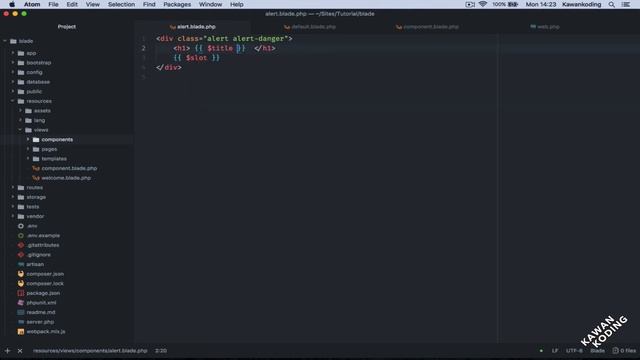Open the Packages menu

pyautogui.click(x=177, y=4)
